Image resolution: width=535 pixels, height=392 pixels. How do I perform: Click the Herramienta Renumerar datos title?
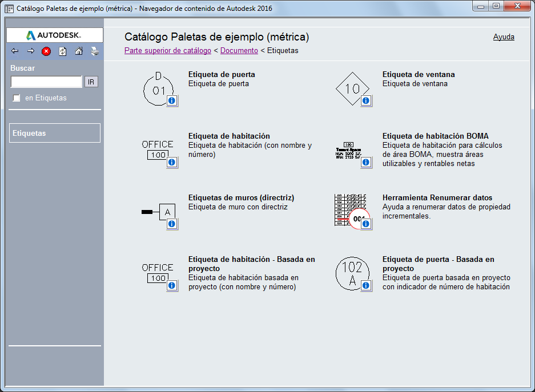pos(437,197)
